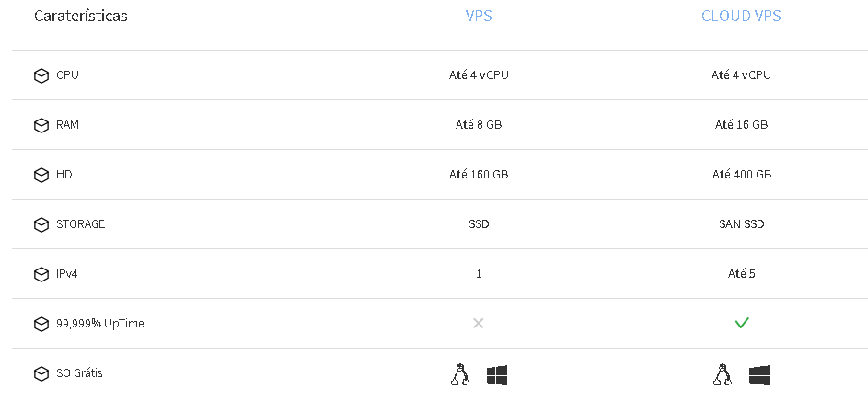Click the 'Até 5' IPv4 value
Screen dimensions: 868x401
[x=742, y=274]
